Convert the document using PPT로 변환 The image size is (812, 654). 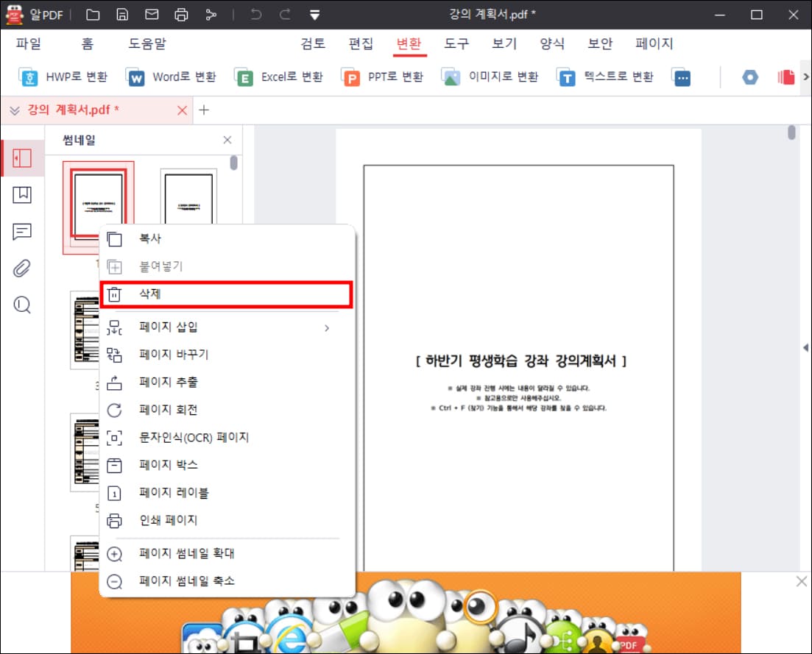[x=382, y=77]
